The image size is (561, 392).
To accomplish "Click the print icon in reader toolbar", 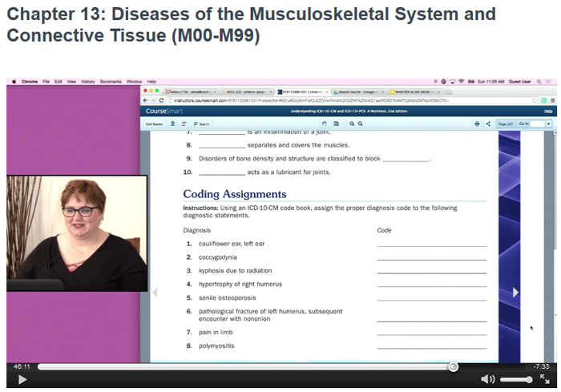I will 477,124.
